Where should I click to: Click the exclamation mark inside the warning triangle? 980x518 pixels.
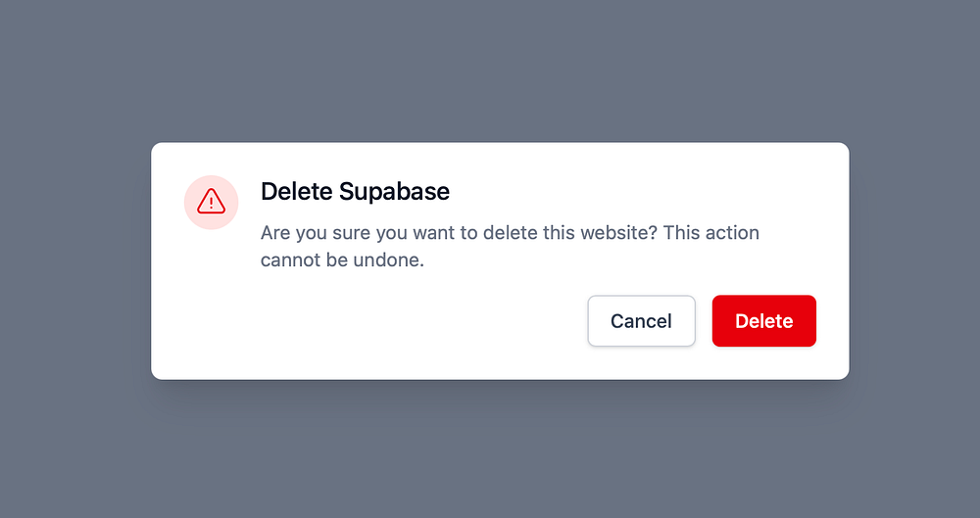(x=211, y=204)
